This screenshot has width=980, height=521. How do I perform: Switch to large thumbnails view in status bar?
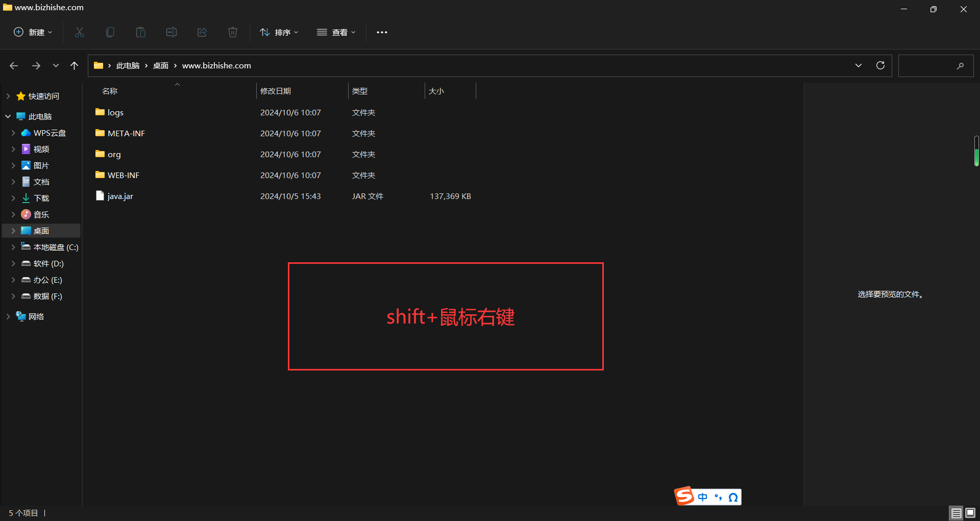(x=970, y=513)
